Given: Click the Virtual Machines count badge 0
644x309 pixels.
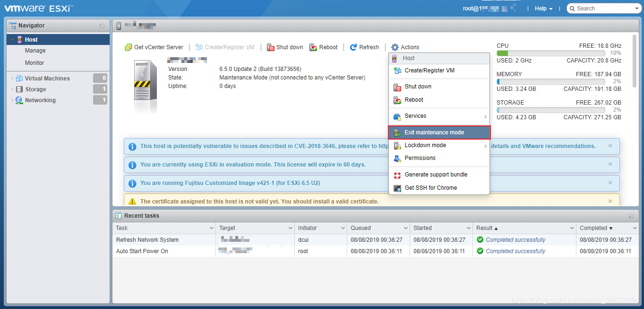Looking at the screenshot, I should [x=100, y=79].
